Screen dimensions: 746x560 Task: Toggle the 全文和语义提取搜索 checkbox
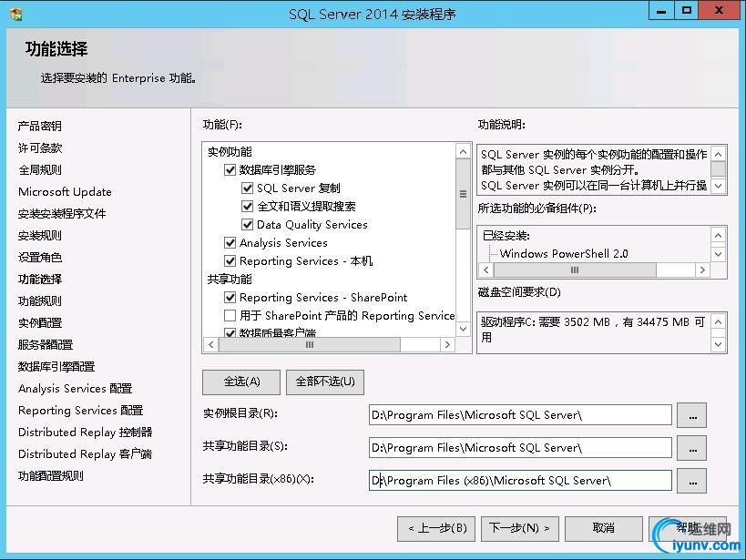pos(248,206)
